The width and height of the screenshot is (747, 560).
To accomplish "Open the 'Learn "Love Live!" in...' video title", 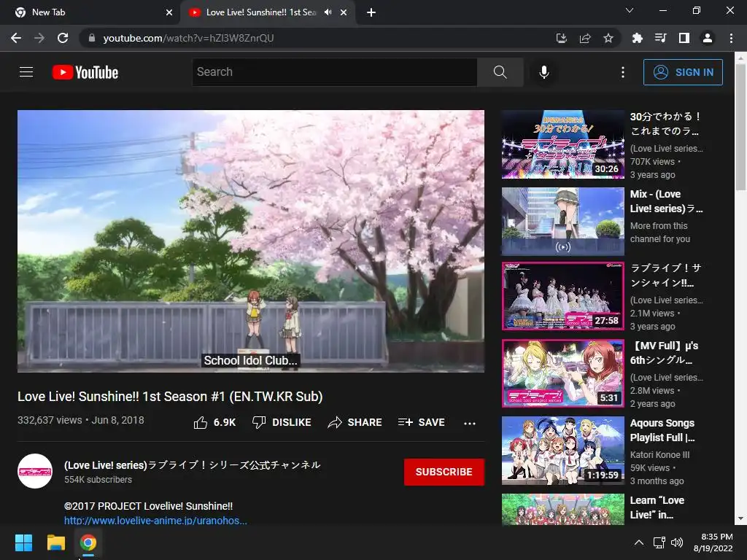I will click(657, 507).
